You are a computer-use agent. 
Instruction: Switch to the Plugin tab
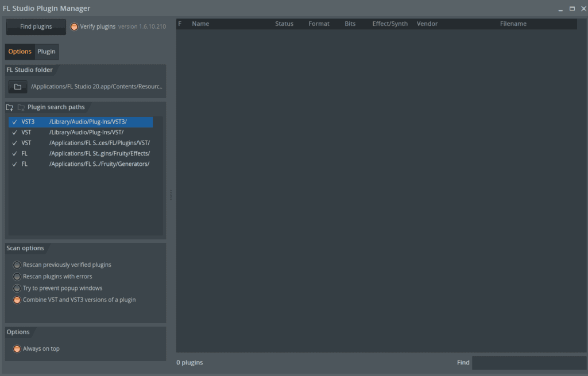(47, 52)
